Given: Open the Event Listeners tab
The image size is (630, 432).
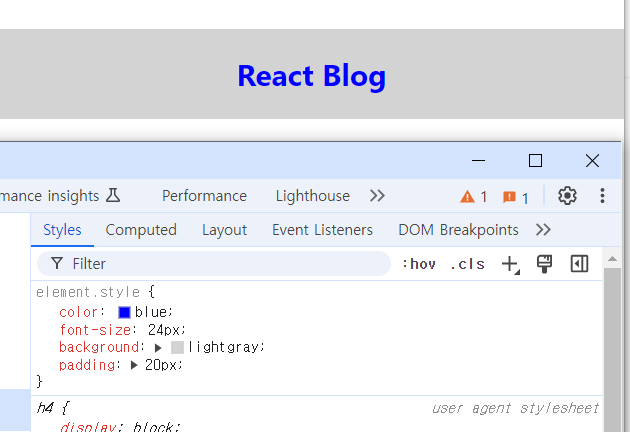Looking at the screenshot, I should pyautogui.click(x=322, y=230).
